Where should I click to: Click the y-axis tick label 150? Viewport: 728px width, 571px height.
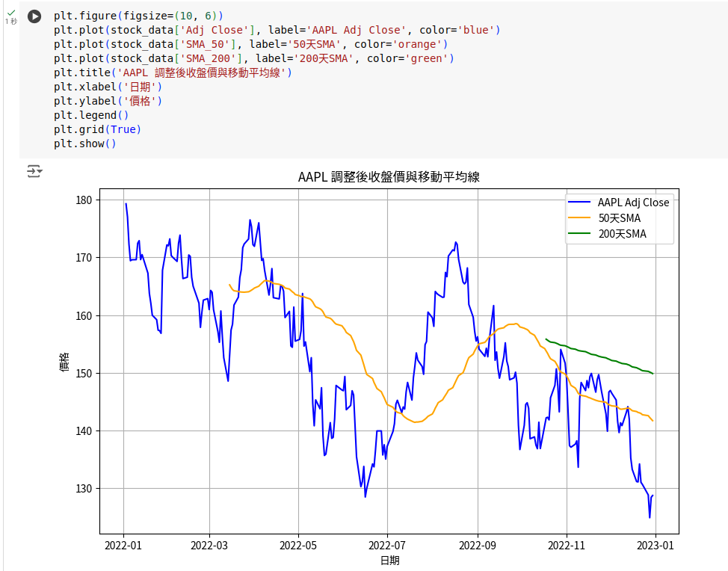coord(84,373)
